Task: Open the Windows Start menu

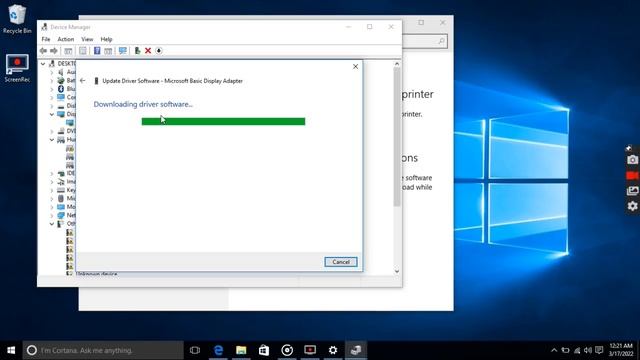Action: tap(11, 350)
